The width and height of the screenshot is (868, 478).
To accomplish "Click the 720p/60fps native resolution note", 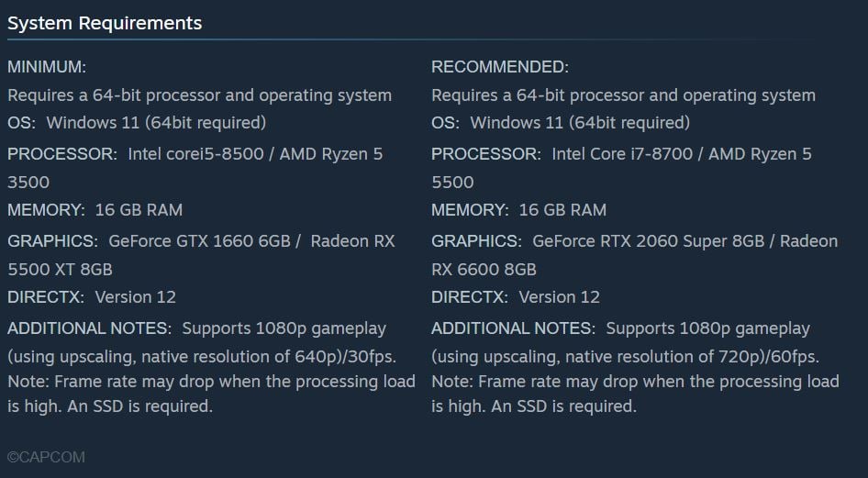I will (626, 356).
